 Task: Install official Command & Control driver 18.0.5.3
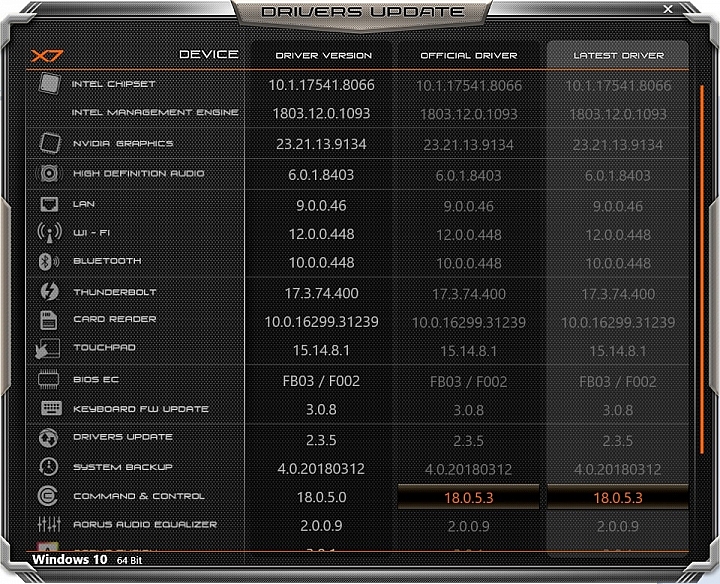(x=468, y=497)
